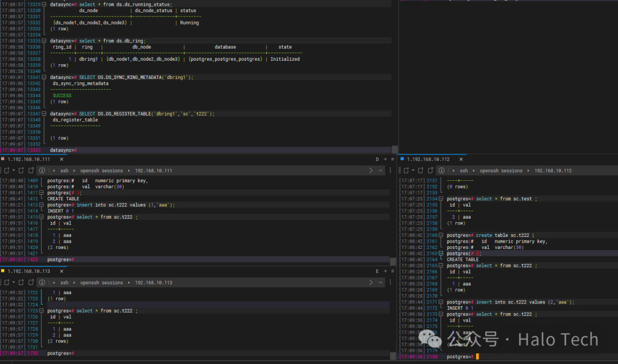Screen dimensions: 618x364
Task: Click the plus icon on the 192.168.10.111 tab bar
Action: coord(385,159)
